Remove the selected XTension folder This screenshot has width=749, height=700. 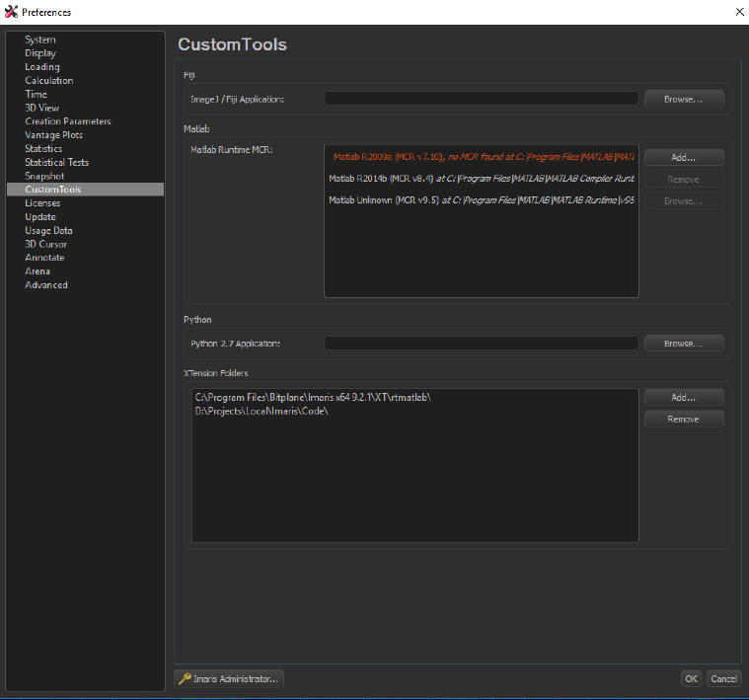684,419
